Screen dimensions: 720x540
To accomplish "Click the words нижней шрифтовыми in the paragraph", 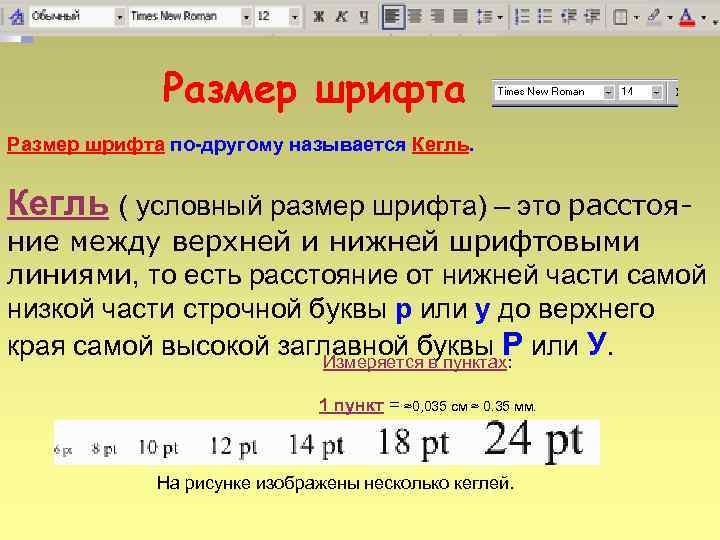I will 484,242.
